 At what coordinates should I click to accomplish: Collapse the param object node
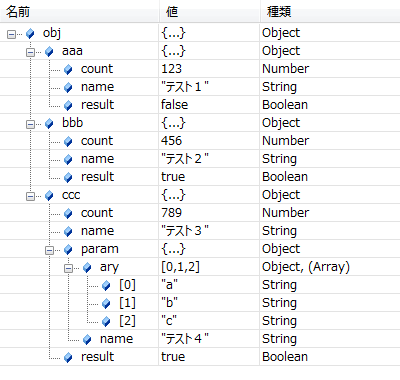pos(49,250)
